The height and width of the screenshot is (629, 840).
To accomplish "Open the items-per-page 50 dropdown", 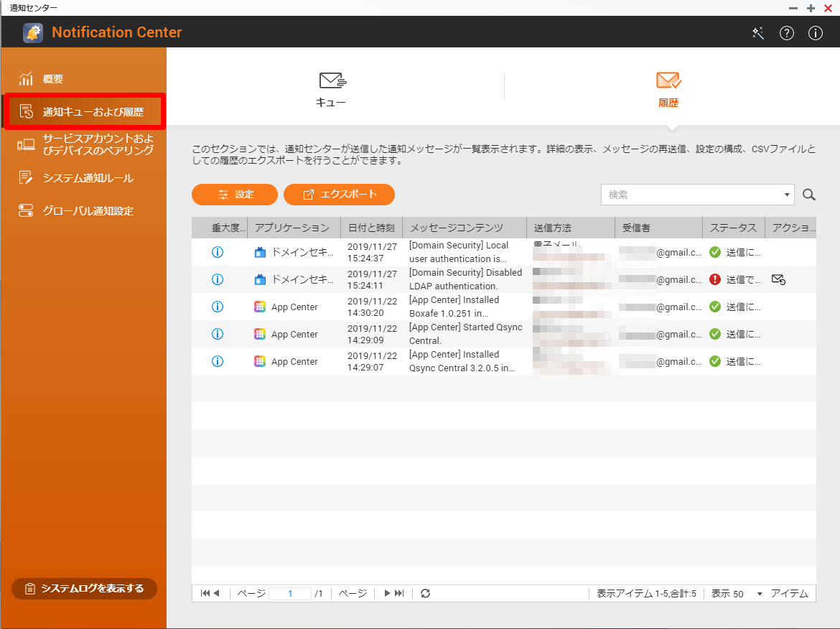I will (x=759, y=594).
